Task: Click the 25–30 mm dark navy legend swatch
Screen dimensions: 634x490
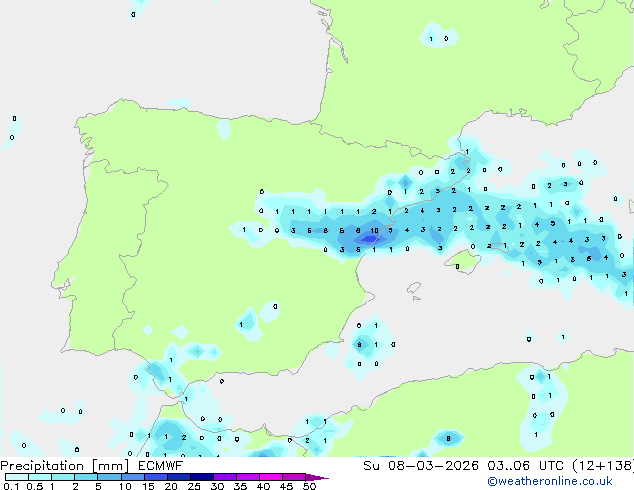Action: (x=202, y=477)
